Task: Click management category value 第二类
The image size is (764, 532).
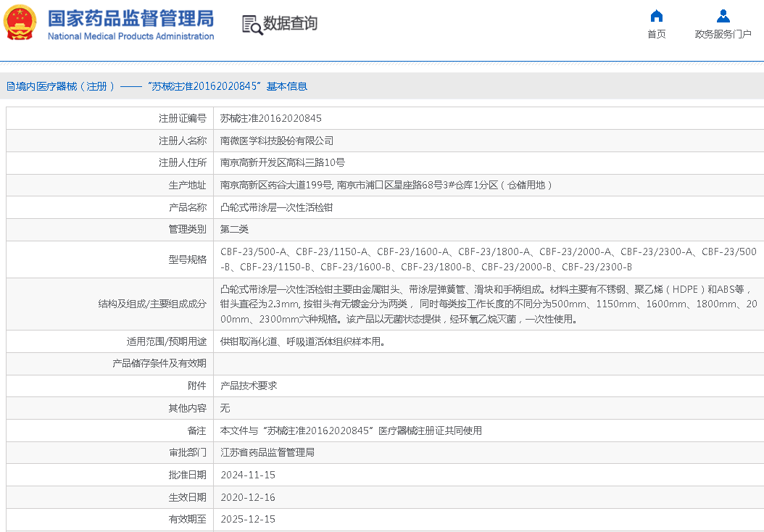Action: click(234, 229)
